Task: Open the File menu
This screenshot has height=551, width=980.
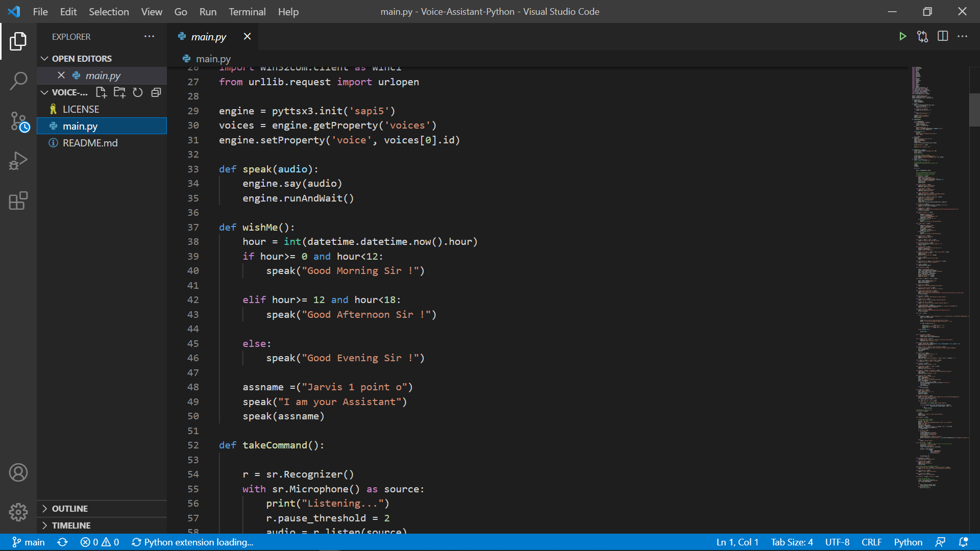Action: (x=40, y=11)
